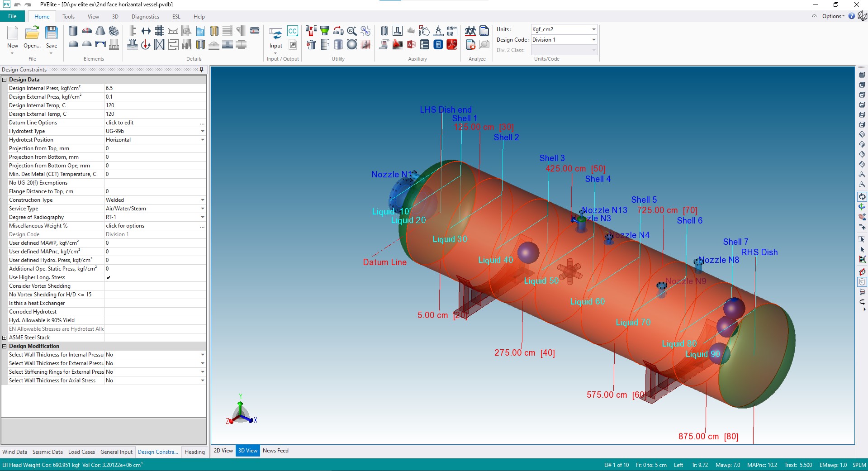Click the 2D zoom magnifier icon
868x471 pixels.
pos(351,31)
